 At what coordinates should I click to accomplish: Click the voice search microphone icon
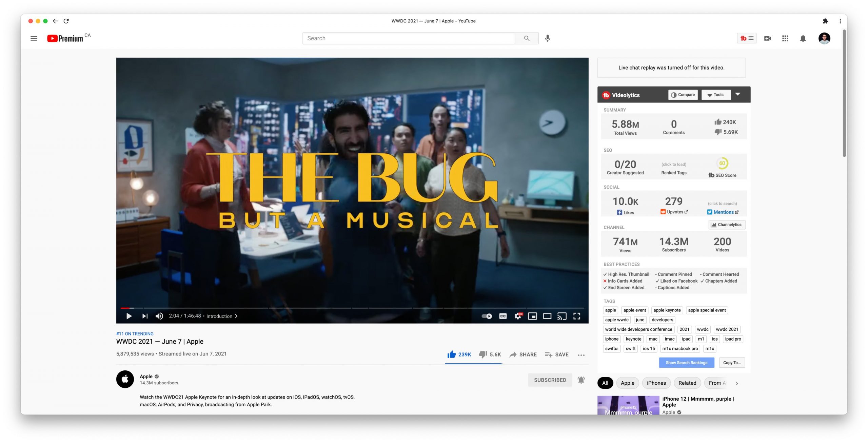[x=548, y=38]
